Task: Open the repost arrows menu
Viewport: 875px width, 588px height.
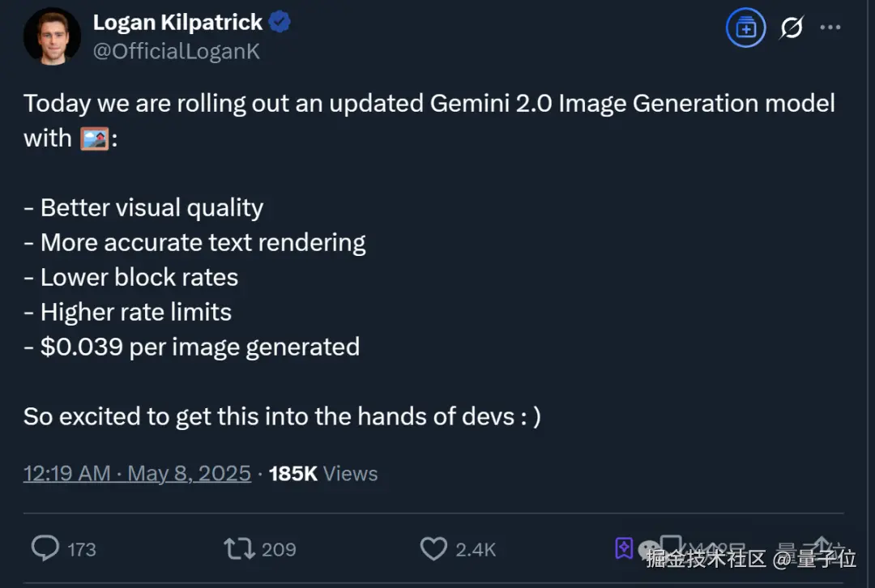Action: pyautogui.click(x=239, y=550)
